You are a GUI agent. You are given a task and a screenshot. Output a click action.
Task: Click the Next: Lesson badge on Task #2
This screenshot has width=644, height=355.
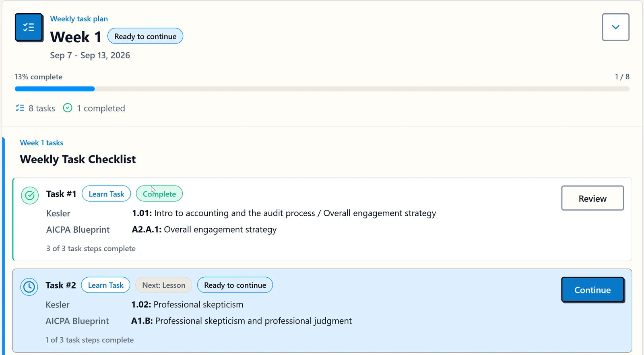click(164, 285)
